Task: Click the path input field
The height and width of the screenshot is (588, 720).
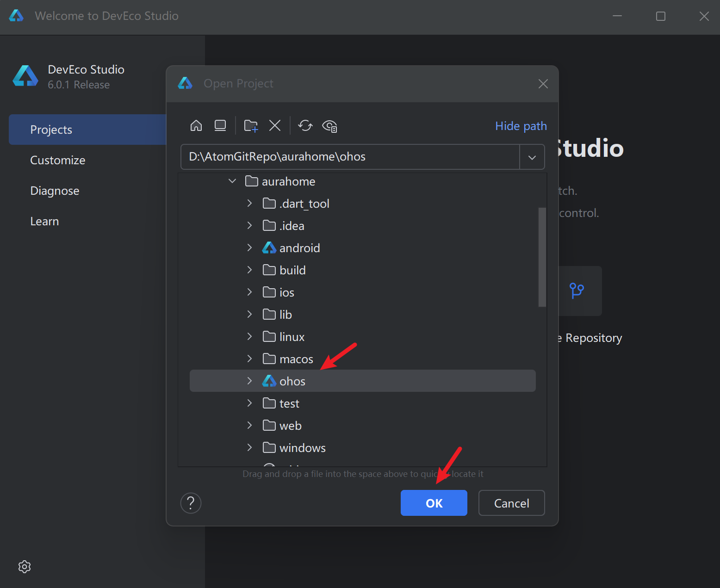Action: [350, 157]
